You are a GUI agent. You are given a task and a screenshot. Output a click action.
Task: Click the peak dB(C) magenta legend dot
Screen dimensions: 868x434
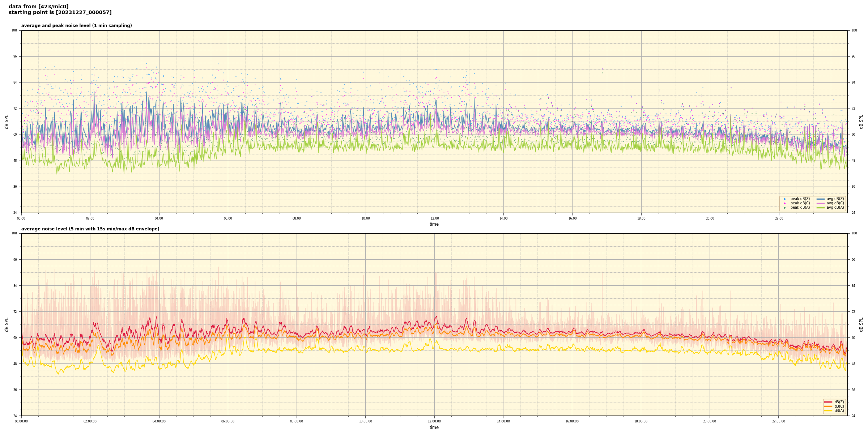[784, 203]
